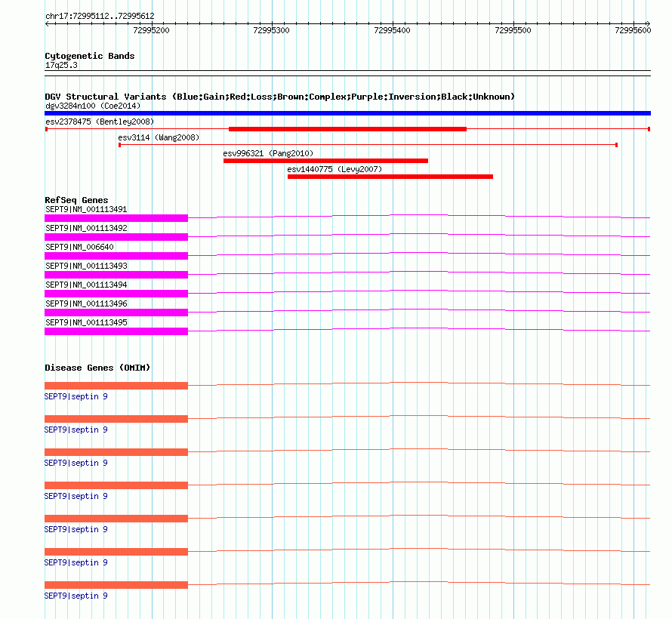Click the ruler's right arrow end
The image size is (672, 619).
(648, 24)
